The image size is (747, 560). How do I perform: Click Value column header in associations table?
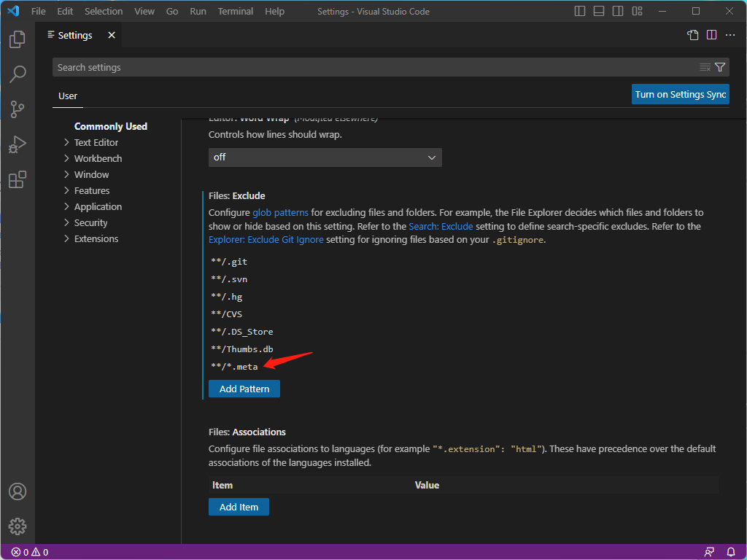[427, 485]
